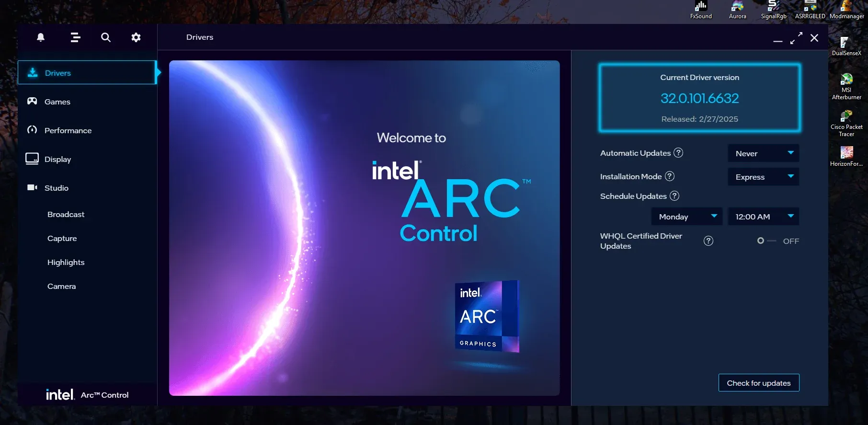Click driver version number 32.0.101.6632
This screenshot has width=868, height=425.
(700, 98)
